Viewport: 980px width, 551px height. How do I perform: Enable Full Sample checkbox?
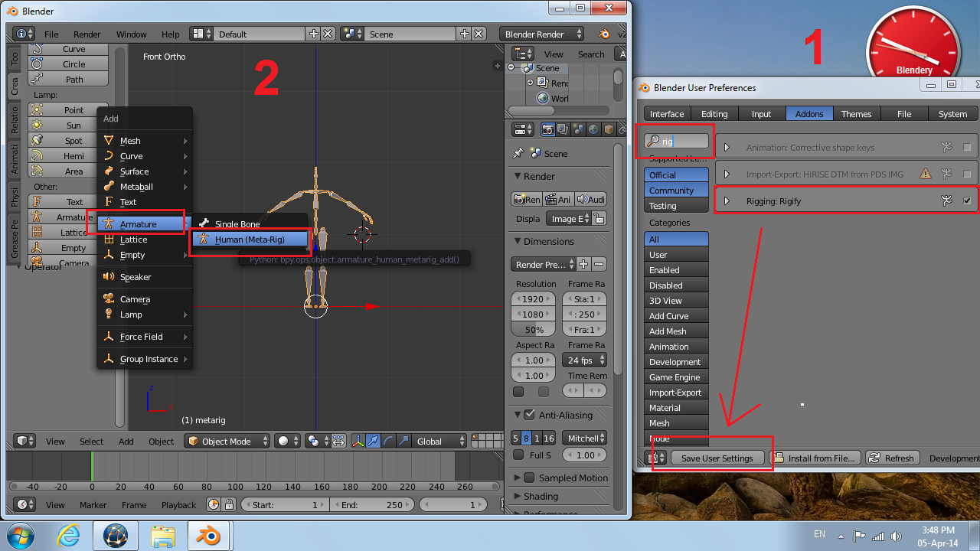(x=518, y=455)
